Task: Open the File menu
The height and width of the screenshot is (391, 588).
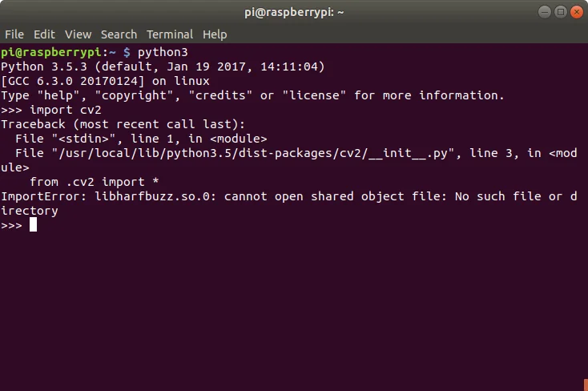Action: coord(14,34)
